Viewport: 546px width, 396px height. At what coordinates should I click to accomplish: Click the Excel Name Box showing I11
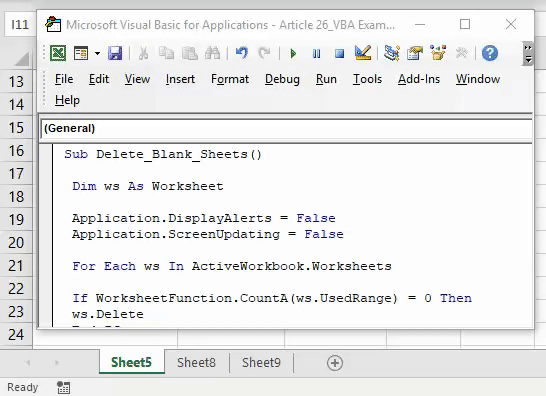20,24
